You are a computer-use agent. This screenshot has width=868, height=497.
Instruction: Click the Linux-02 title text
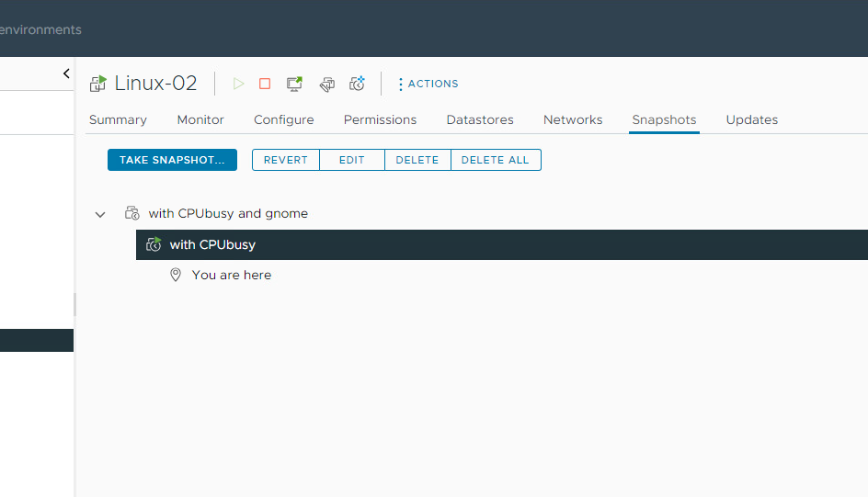[x=155, y=84]
